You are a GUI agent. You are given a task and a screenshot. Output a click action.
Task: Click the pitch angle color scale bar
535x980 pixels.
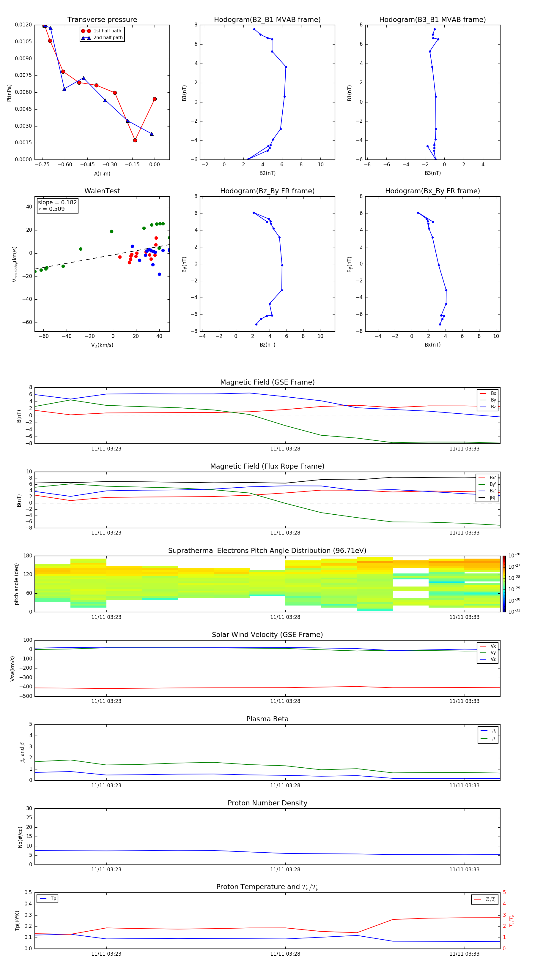pos(504,584)
